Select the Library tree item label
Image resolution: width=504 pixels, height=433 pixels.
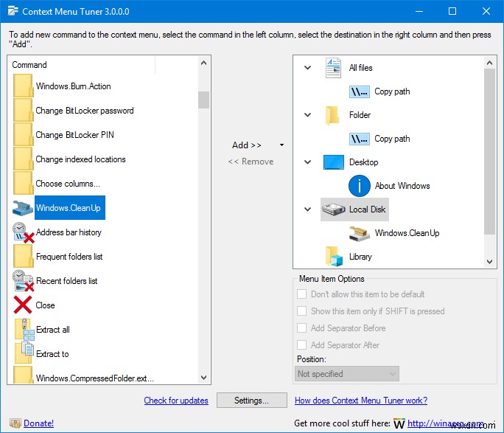click(x=360, y=257)
